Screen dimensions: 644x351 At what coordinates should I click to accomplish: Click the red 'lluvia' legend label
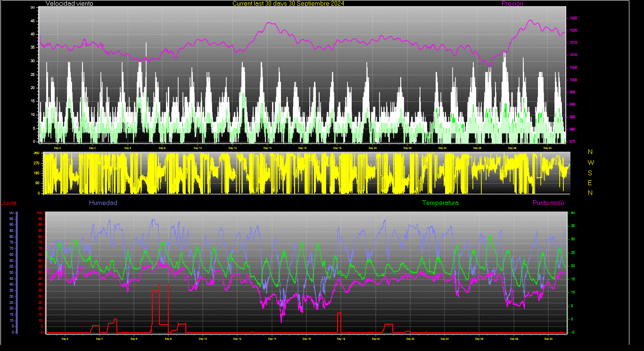point(9,203)
